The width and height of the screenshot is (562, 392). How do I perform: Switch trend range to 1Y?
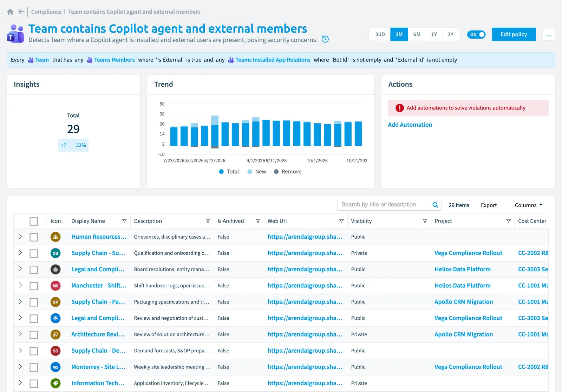point(434,34)
